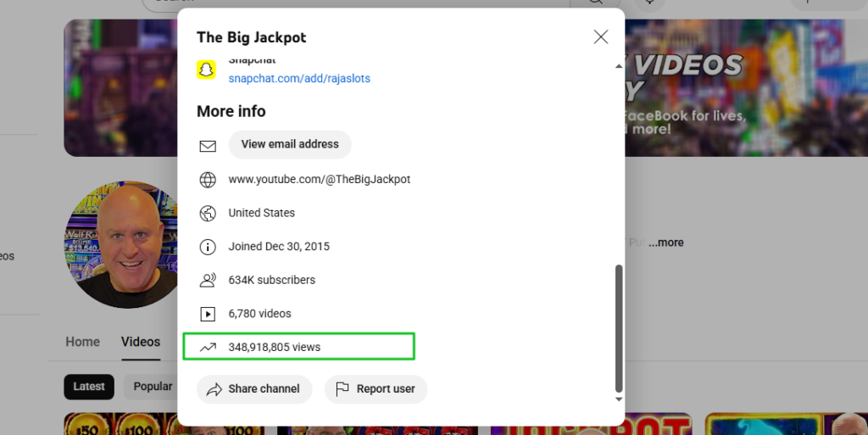Open the Videos tab on channel page

(x=141, y=342)
